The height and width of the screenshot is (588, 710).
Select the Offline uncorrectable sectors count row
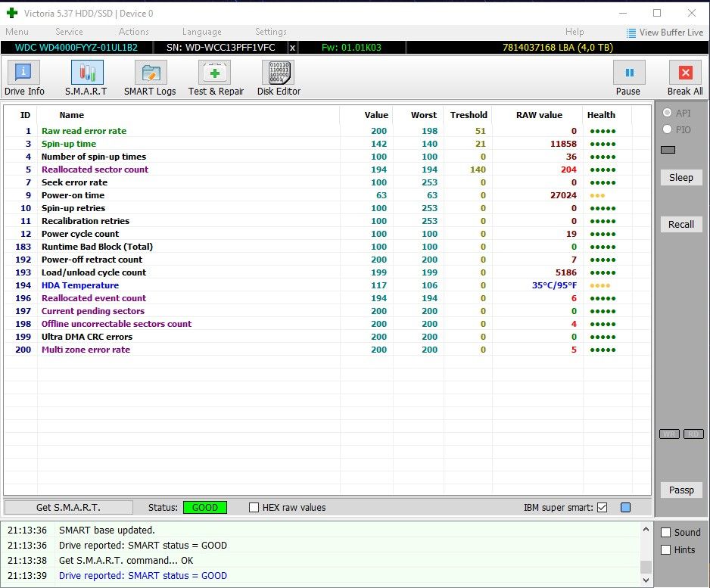(x=327, y=324)
